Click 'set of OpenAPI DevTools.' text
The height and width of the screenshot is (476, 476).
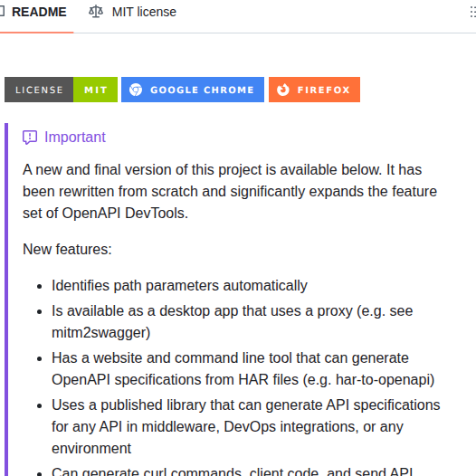(105, 213)
